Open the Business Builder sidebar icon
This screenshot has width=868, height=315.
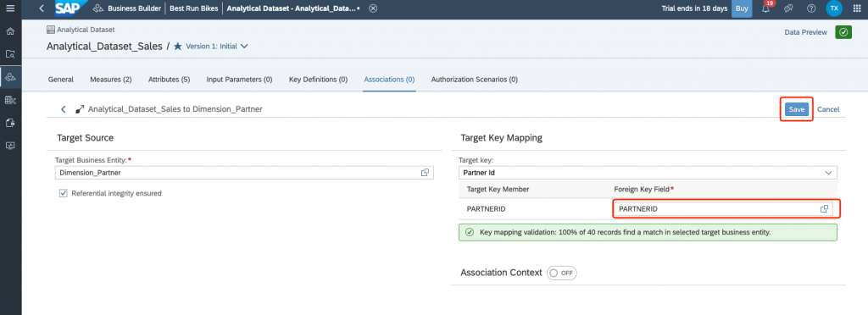10,77
